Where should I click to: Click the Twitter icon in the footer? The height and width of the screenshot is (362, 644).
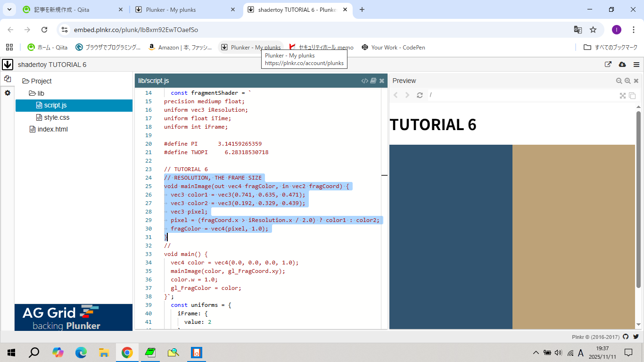[636, 337]
